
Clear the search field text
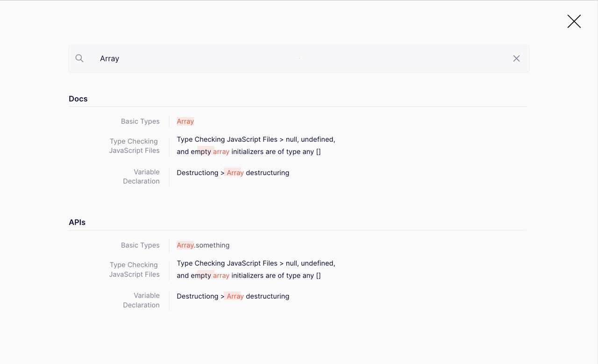(516, 58)
